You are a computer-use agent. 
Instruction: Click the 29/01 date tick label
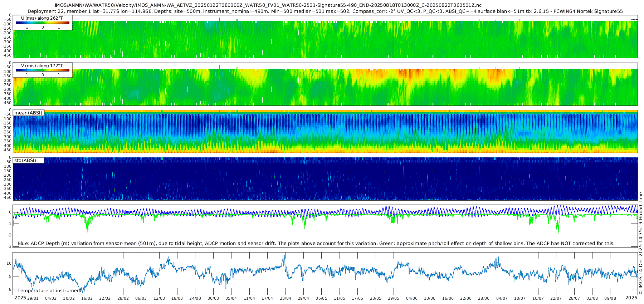33,298
